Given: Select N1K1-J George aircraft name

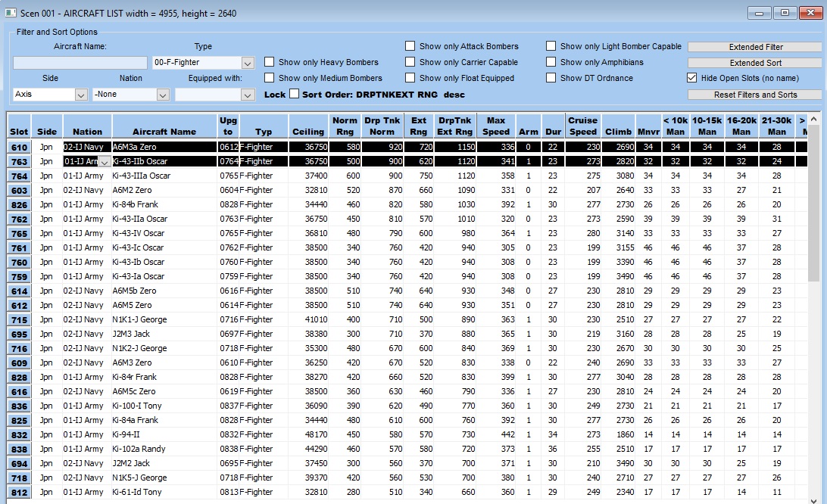Looking at the screenshot, I should 140,319.
